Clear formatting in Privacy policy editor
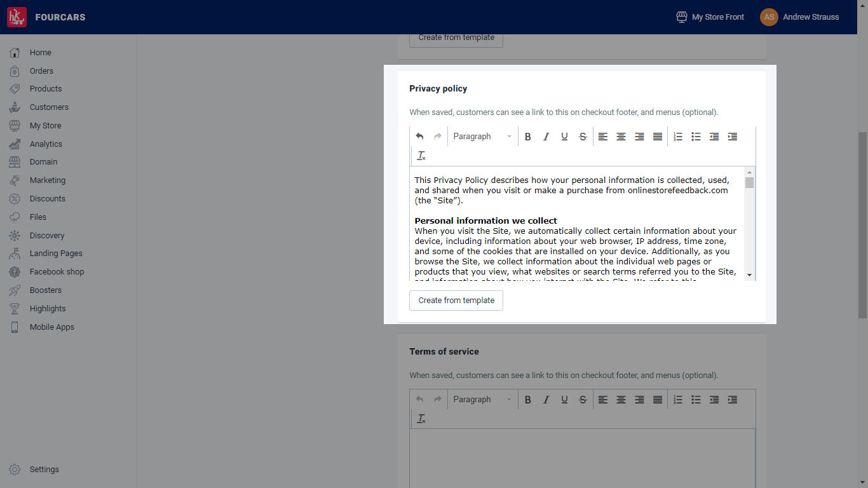Viewport: 868px width, 488px height. 421,156
